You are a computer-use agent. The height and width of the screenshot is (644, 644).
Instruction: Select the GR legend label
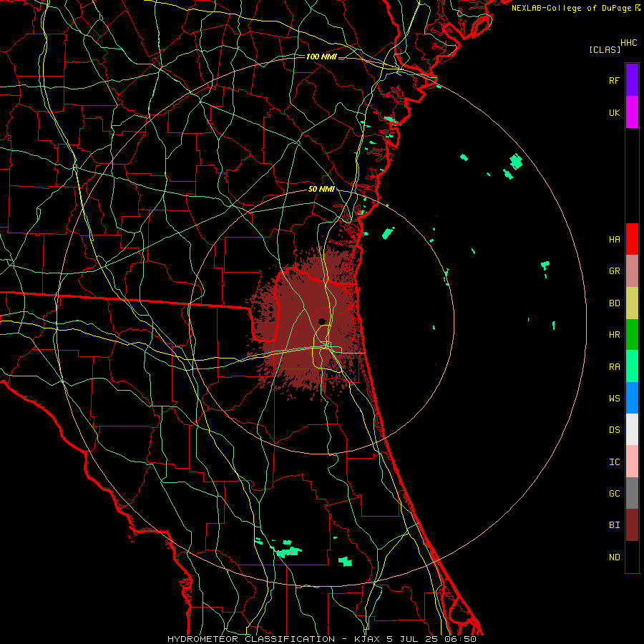(614, 271)
